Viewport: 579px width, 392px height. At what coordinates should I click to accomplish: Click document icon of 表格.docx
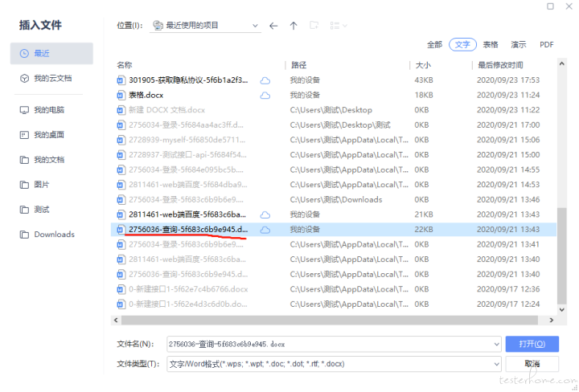coord(121,96)
